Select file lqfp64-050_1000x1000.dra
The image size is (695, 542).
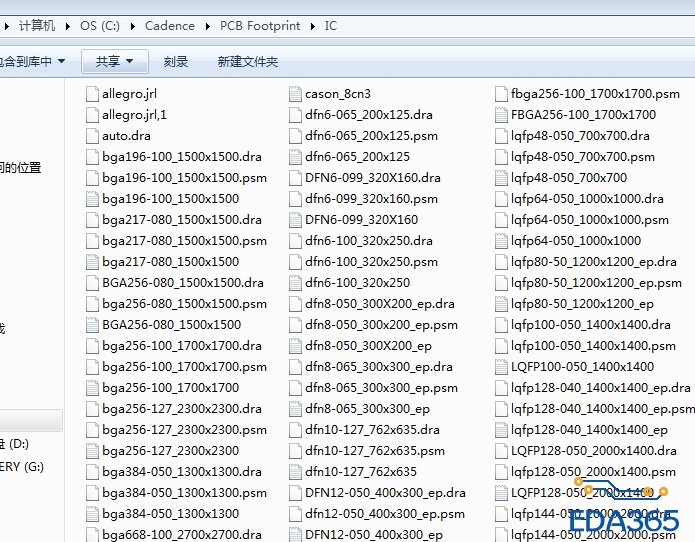579,199
